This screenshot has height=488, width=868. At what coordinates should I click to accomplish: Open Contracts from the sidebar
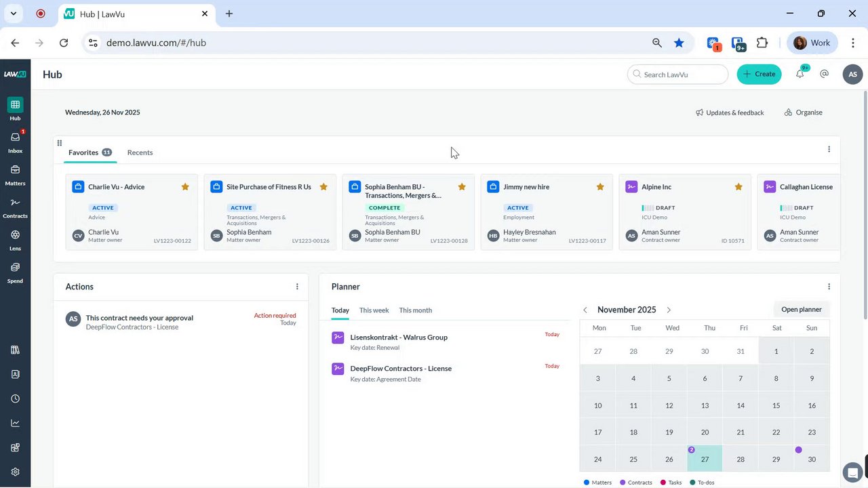coord(15,207)
